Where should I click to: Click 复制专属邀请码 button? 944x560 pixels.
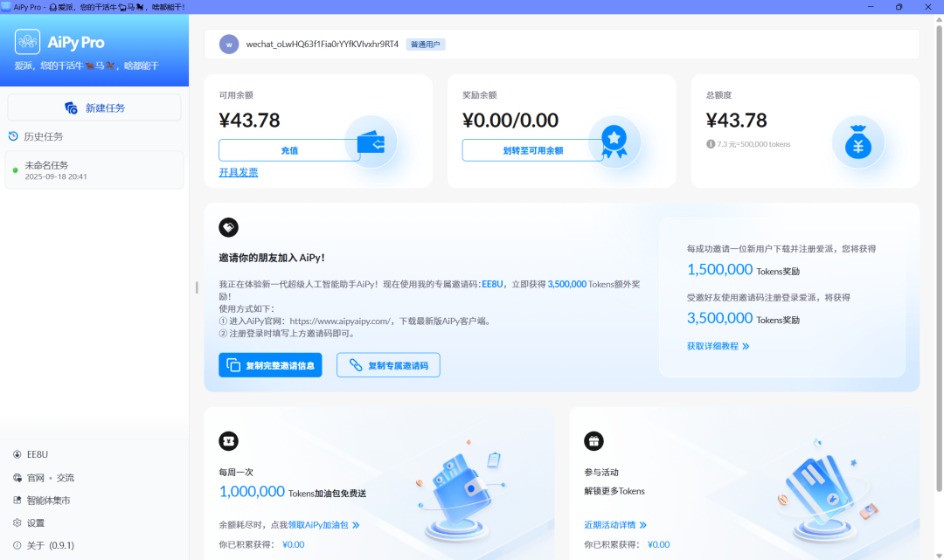click(x=388, y=365)
